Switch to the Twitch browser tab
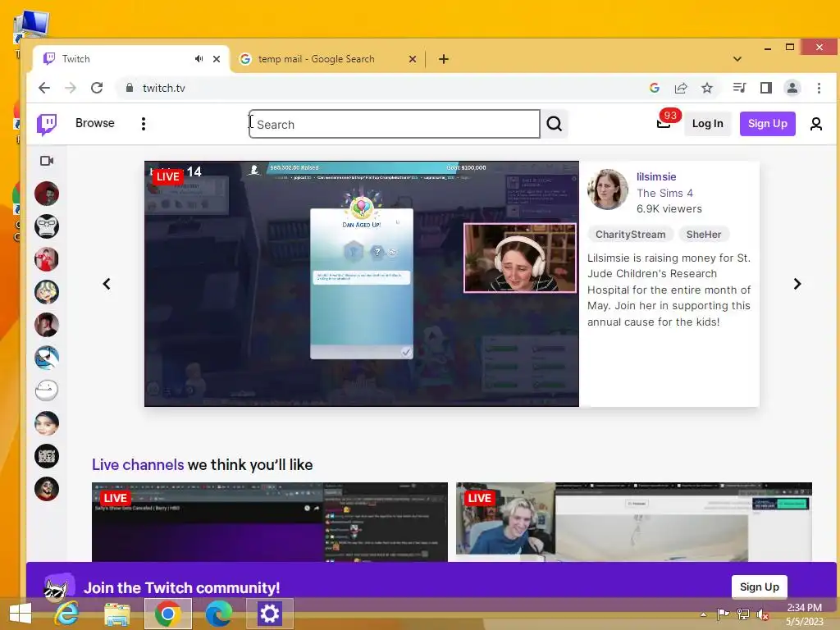The height and width of the screenshot is (630, 840). (131, 59)
